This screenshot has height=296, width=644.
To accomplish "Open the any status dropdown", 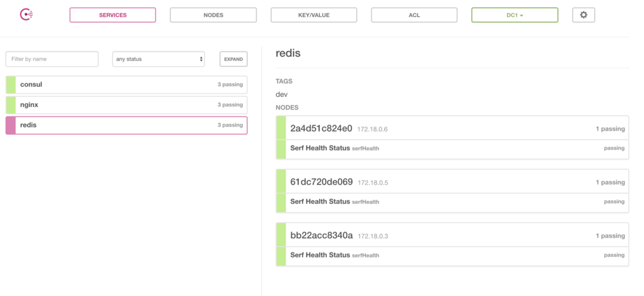I will coord(158,59).
